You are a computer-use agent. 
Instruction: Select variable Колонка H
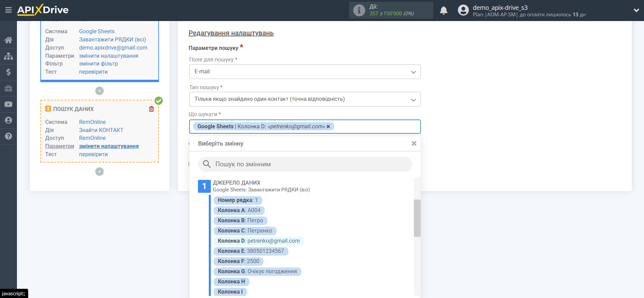231,282
